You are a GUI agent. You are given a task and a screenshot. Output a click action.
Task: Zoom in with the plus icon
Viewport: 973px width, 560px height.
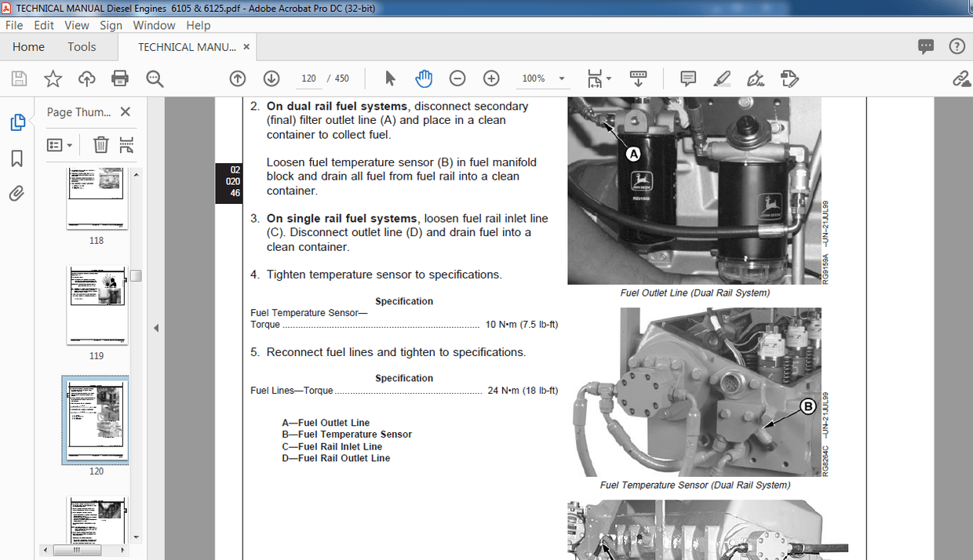tap(491, 78)
